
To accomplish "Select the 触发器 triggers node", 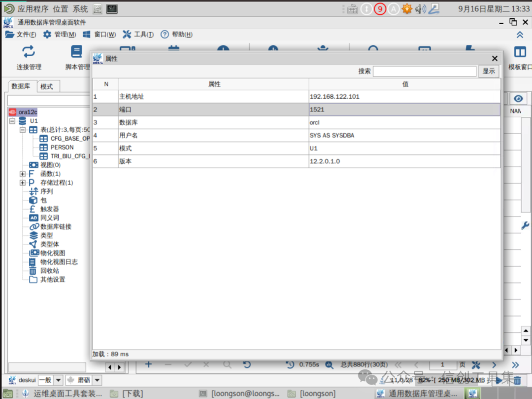I will click(x=50, y=209).
